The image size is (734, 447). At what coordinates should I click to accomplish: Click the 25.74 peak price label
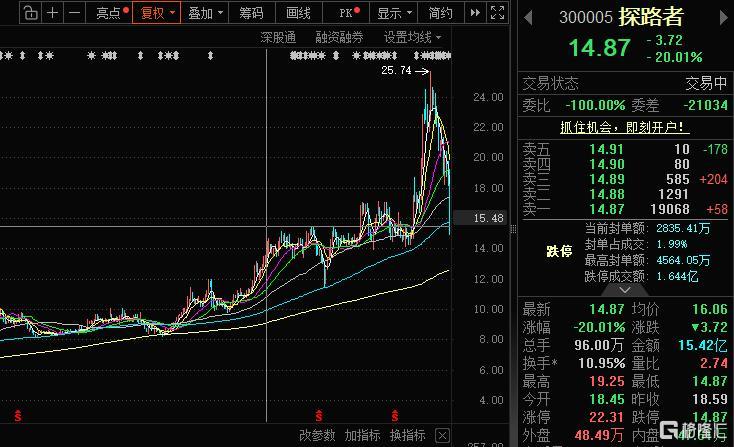click(396, 71)
